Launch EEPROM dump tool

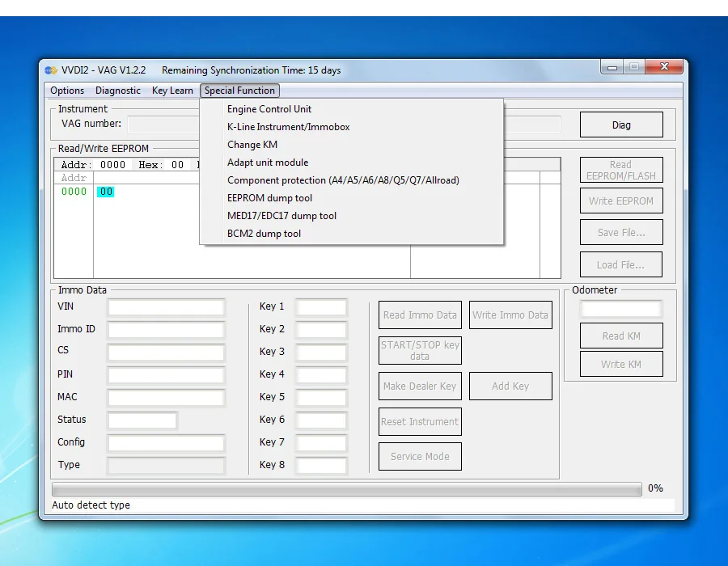tap(352, 198)
